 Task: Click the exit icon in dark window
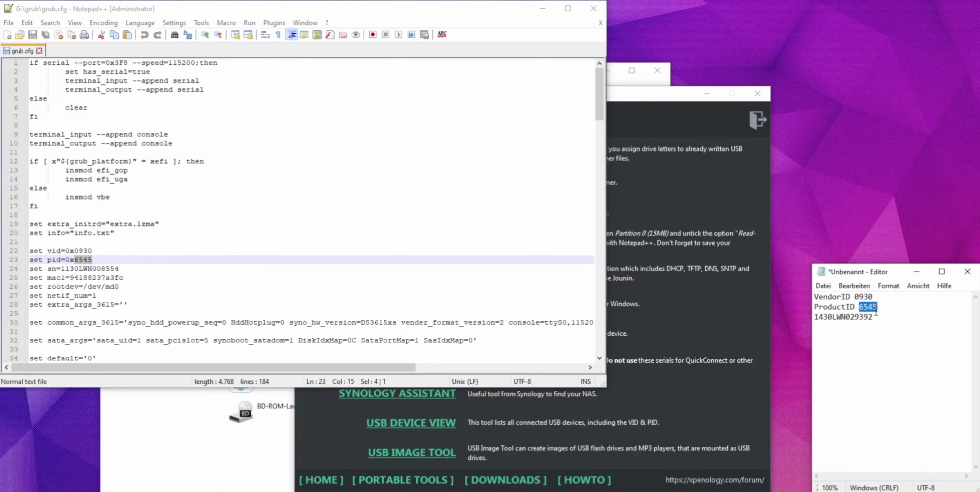tap(758, 120)
